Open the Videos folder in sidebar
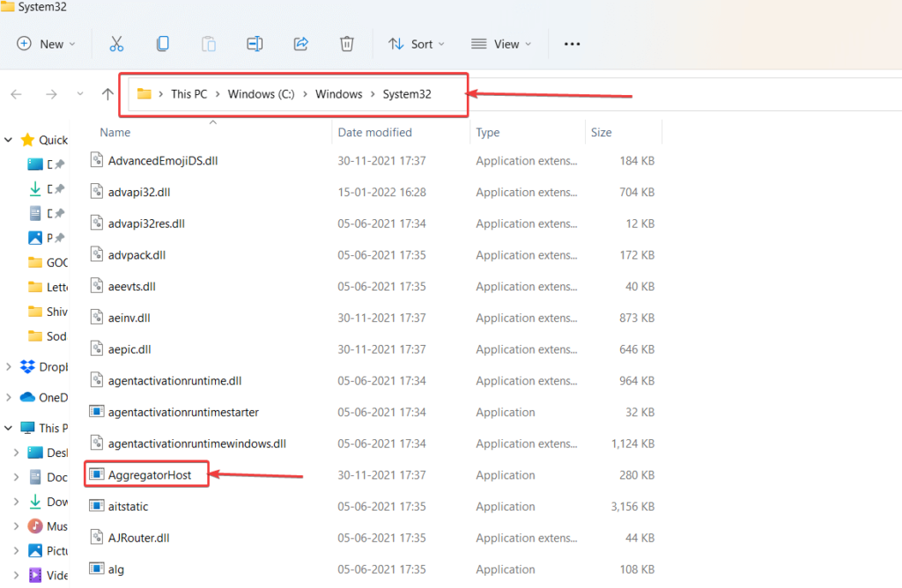 (x=48, y=575)
